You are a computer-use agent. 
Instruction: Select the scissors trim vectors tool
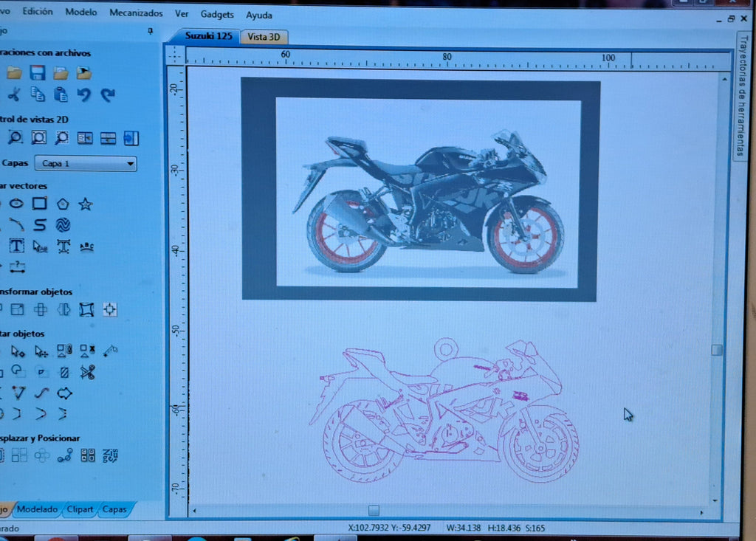(x=87, y=372)
